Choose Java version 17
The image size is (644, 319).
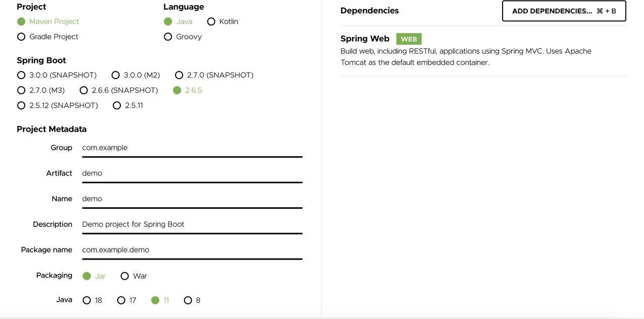coord(121,300)
